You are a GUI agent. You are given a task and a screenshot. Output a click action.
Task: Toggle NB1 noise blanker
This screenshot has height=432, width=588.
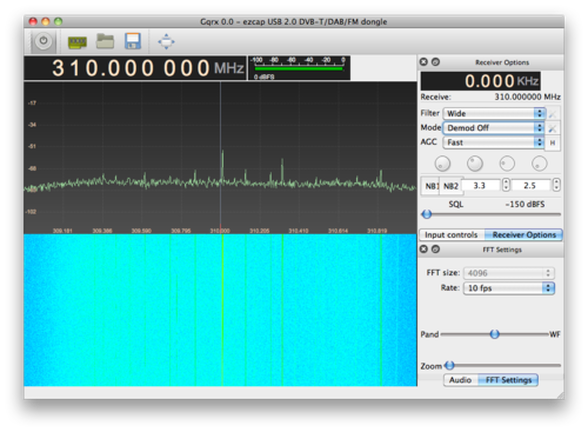click(431, 186)
